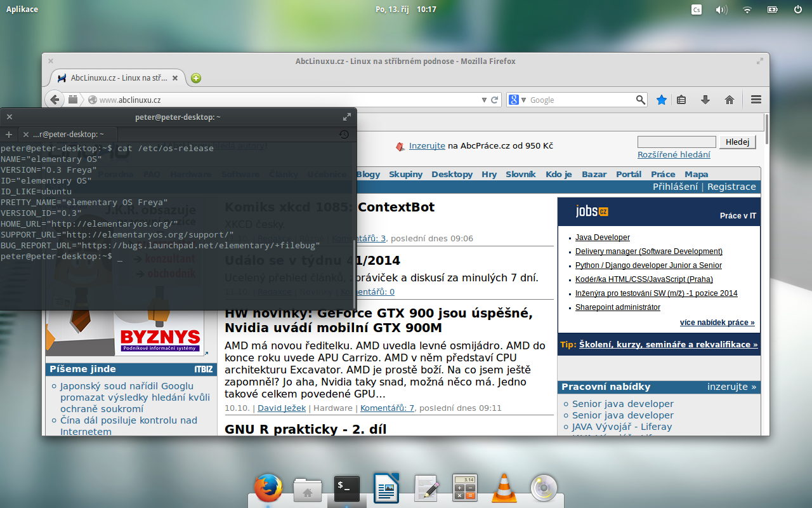Open the Firefox hamburger menu
812x508 pixels.
click(x=756, y=100)
